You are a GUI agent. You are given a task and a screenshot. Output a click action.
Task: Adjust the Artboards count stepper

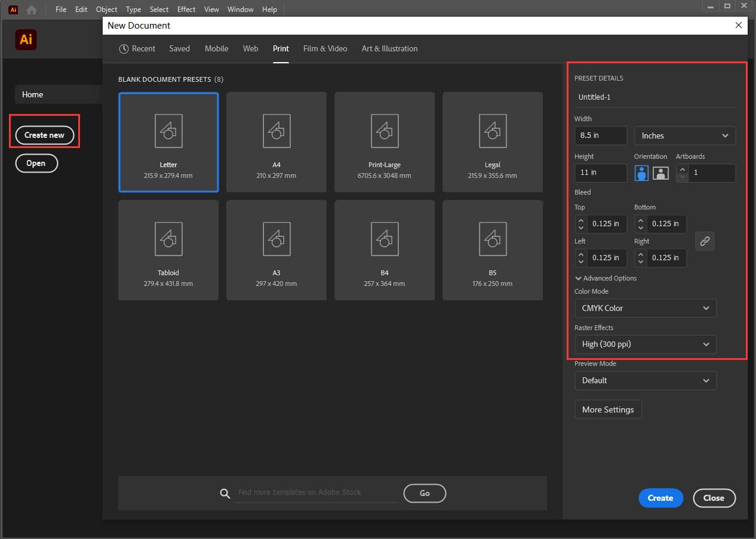coord(681,173)
